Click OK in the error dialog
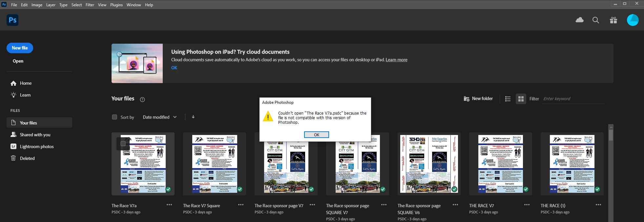 pyautogui.click(x=317, y=135)
